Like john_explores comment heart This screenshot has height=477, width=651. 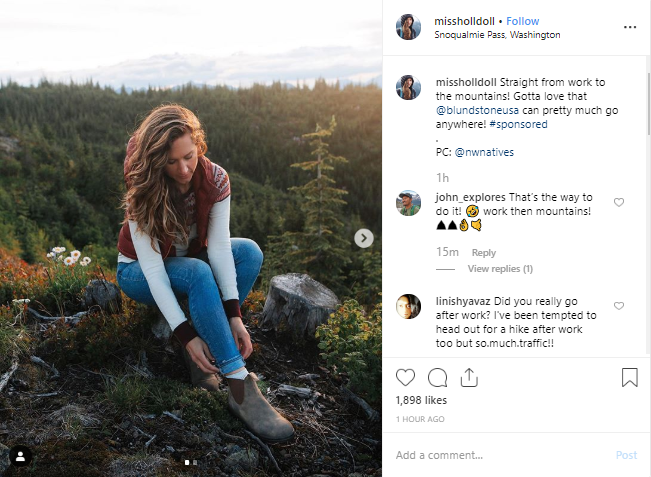tap(619, 203)
